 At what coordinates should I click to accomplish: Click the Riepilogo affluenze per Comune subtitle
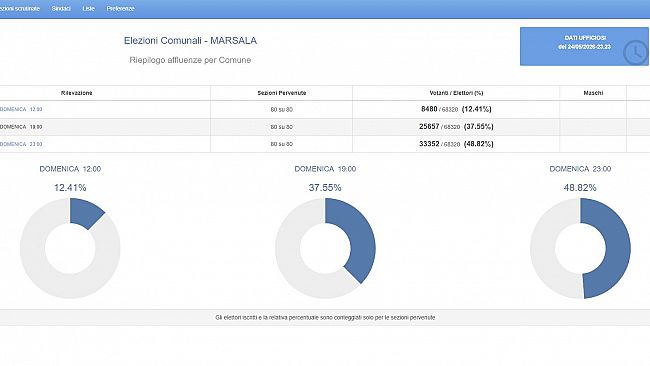[x=190, y=60]
